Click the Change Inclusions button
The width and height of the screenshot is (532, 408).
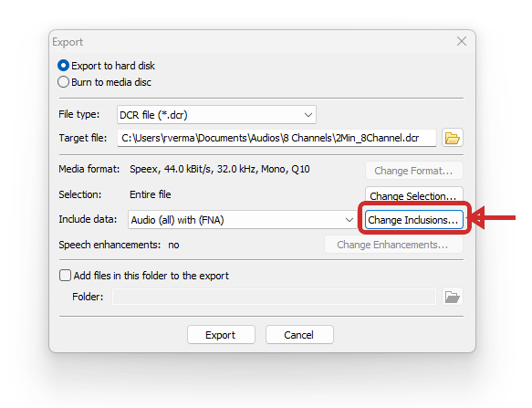pyautogui.click(x=414, y=220)
